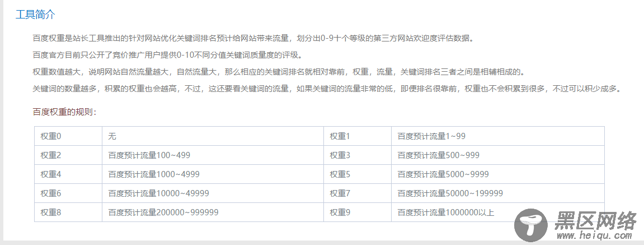
Task: Click the 权重2 table cell
Action: pos(68,155)
